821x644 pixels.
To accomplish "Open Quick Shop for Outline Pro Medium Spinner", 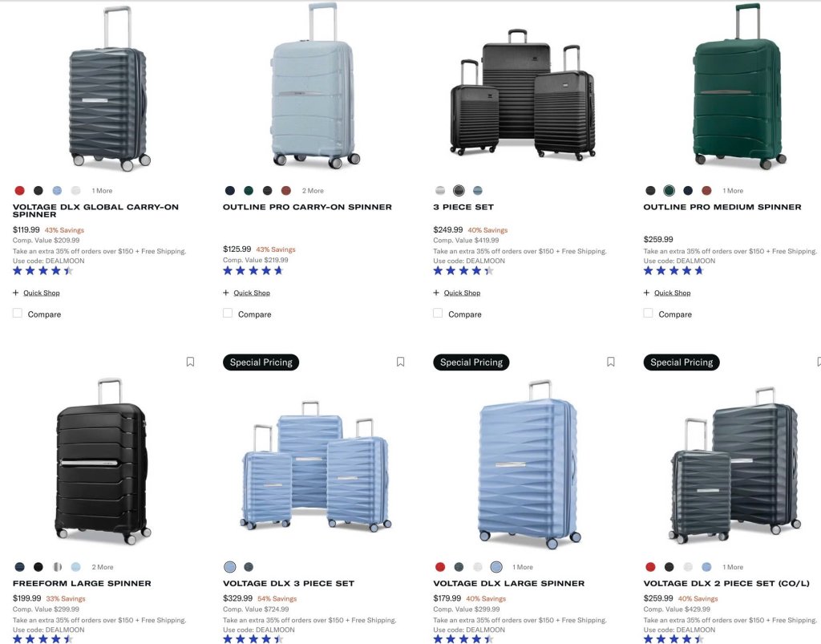I will [673, 293].
